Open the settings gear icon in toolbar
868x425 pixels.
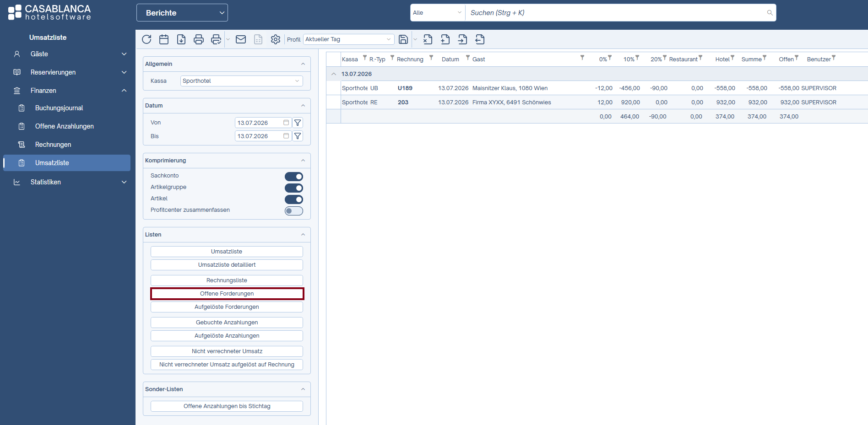276,39
